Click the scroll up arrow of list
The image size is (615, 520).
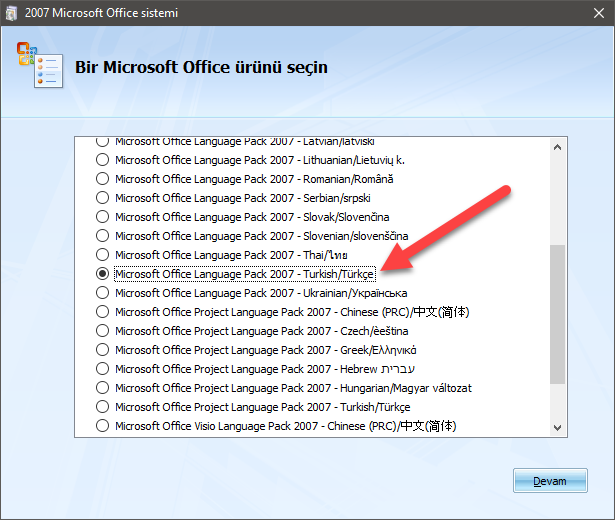tap(557, 147)
